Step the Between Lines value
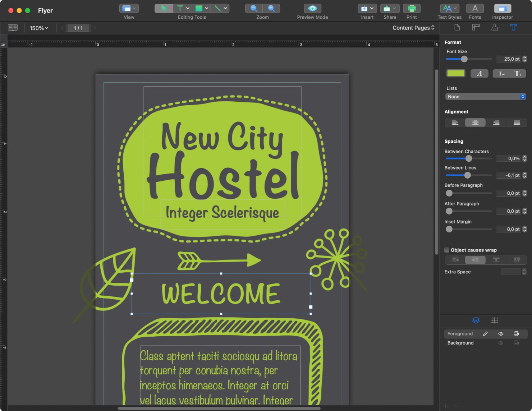The width and height of the screenshot is (532, 411). point(524,175)
